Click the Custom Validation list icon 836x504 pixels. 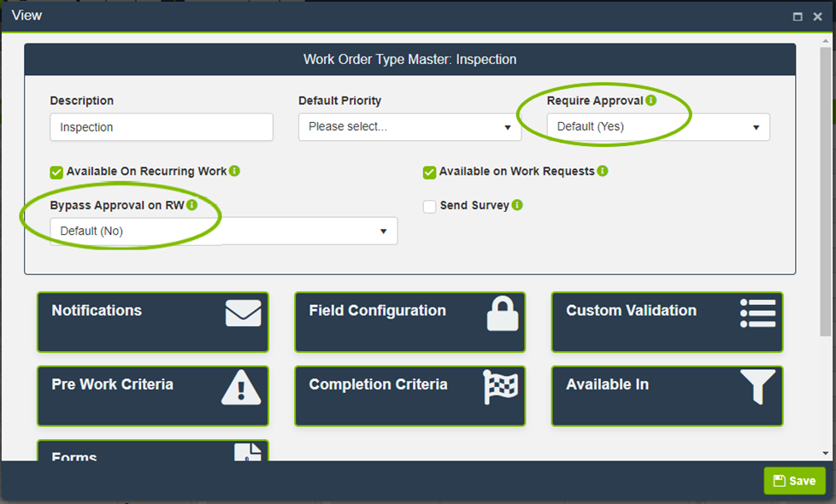[x=757, y=314]
